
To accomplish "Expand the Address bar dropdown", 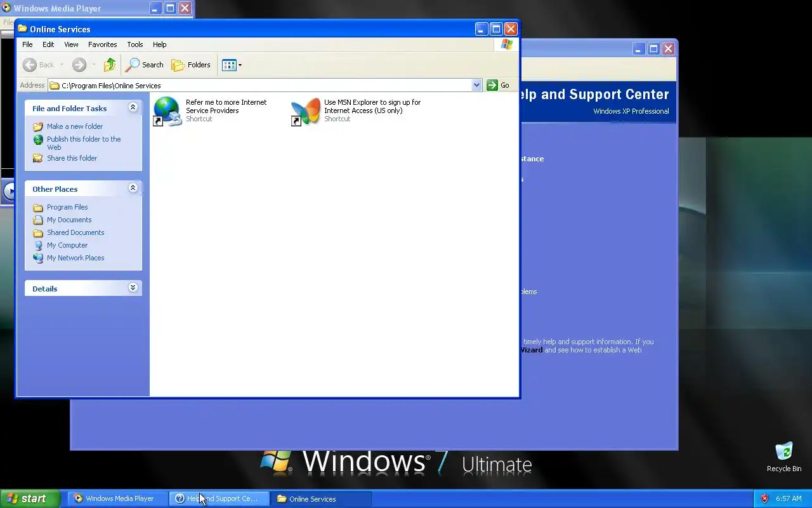I will (476, 85).
